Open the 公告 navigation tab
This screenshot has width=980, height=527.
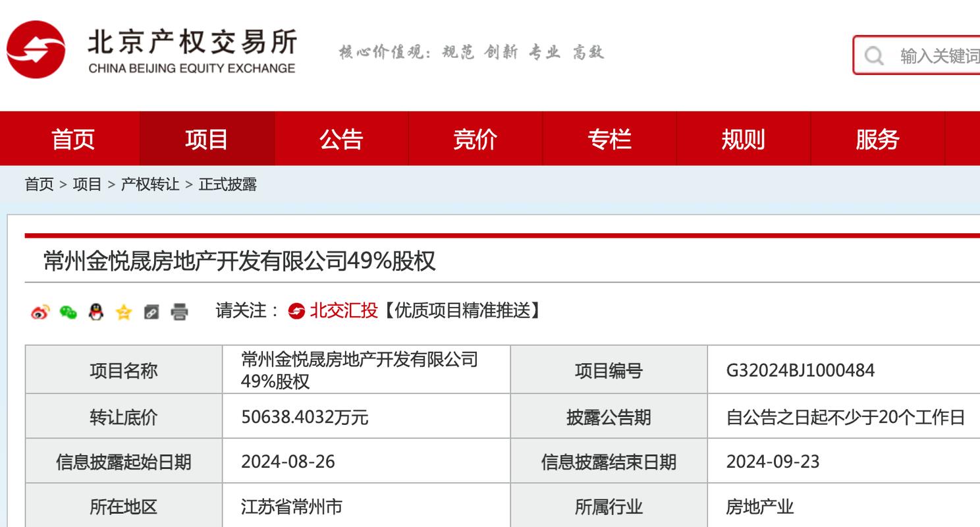point(341,138)
